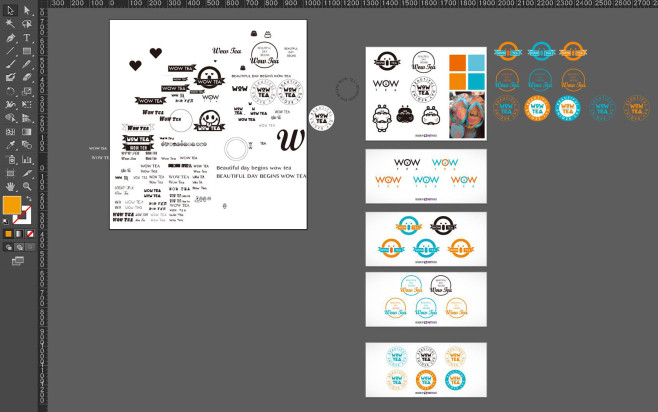Enable Draw Inside mode
Image resolution: width=658 pixels, height=412 pixels.
point(30,248)
